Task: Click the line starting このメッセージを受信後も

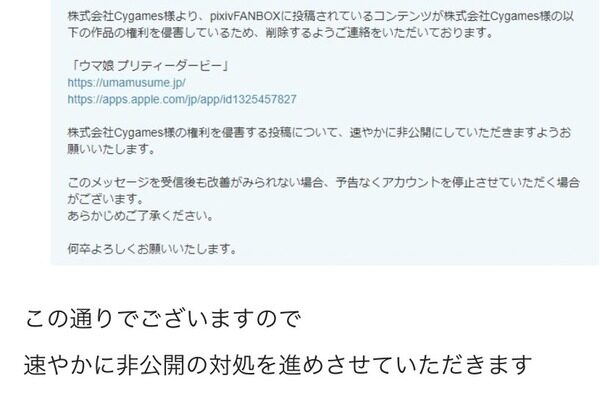Action: click(x=324, y=183)
